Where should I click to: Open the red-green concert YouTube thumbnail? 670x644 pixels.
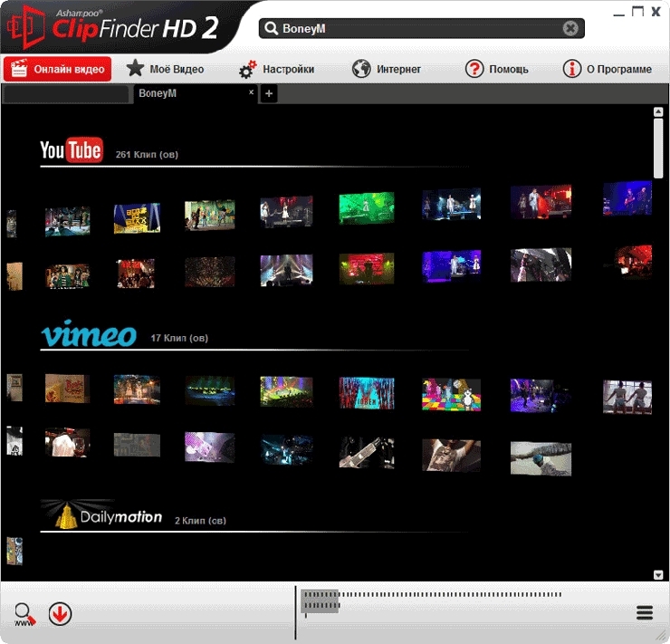tap(366, 269)
